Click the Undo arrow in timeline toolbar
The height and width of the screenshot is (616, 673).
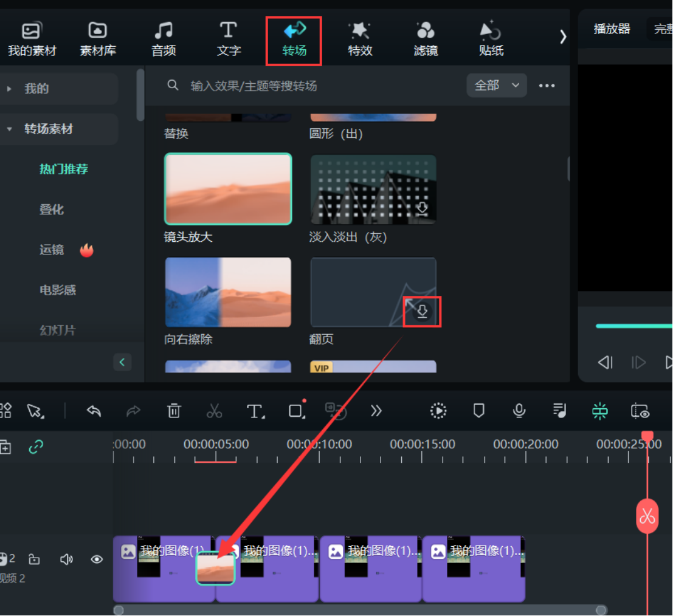(x=94, y=411)
